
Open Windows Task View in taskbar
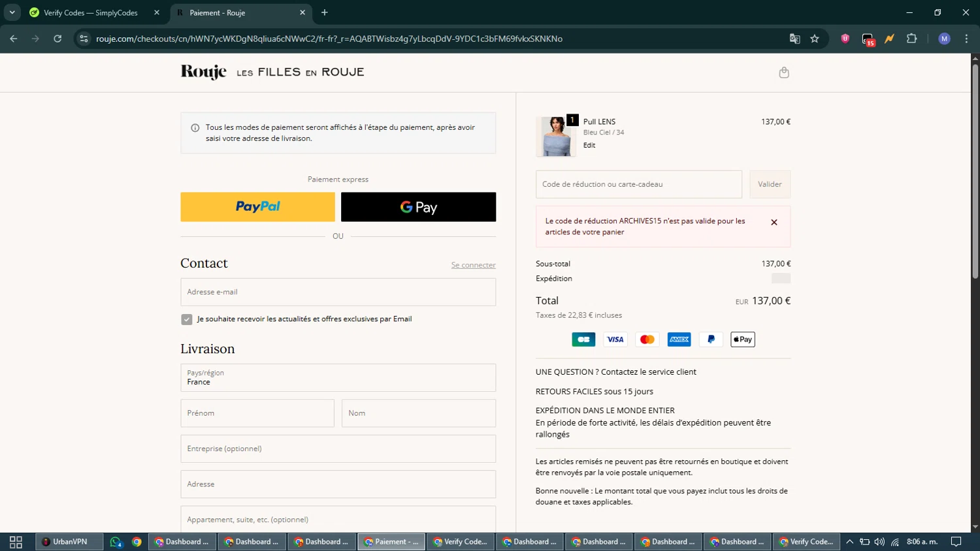tap(16, 542)
